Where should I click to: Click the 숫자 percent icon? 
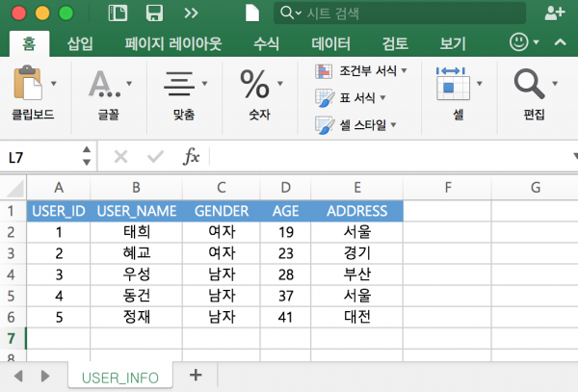tap(254, 84)
